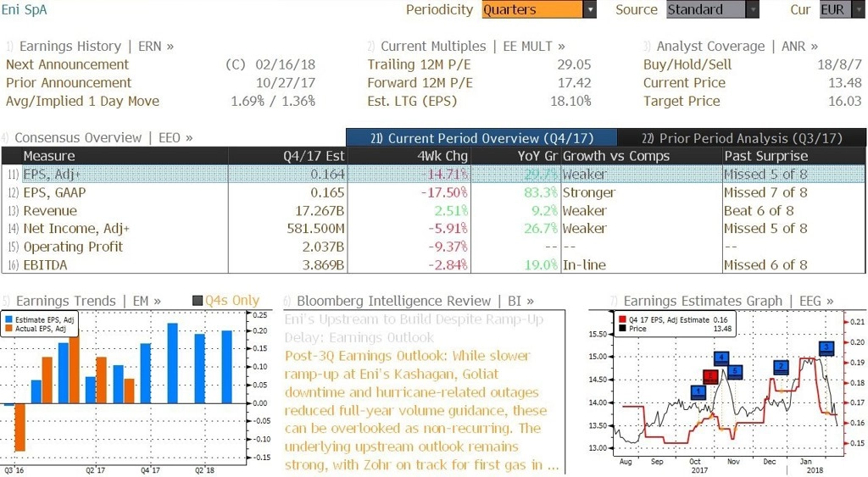Click the Target Price value 16.03
This screenshot has height=477, width=868.
click(845, 101)
